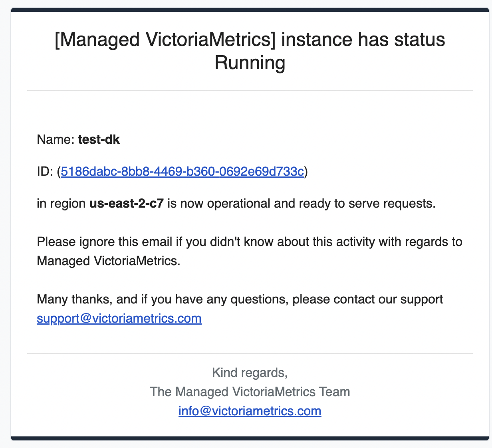492x448 pixels.
Task: Click the bold instance name test-dk
Action: pos(99,140)
